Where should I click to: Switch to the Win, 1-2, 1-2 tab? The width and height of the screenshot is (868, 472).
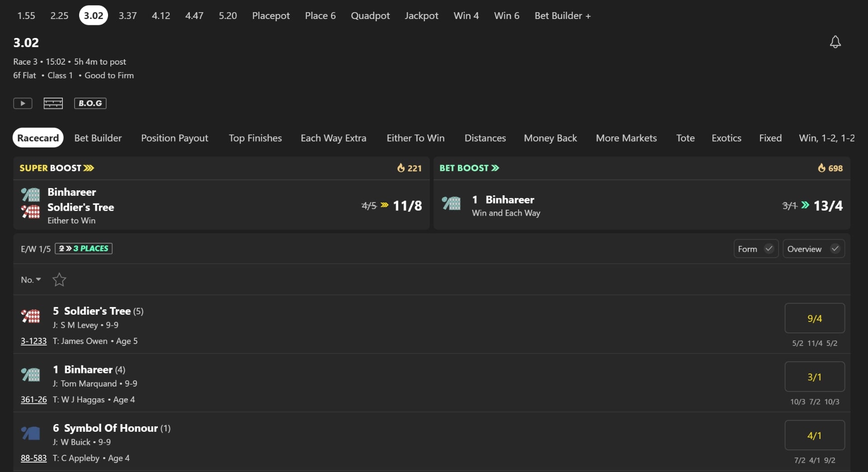[827, 138]
